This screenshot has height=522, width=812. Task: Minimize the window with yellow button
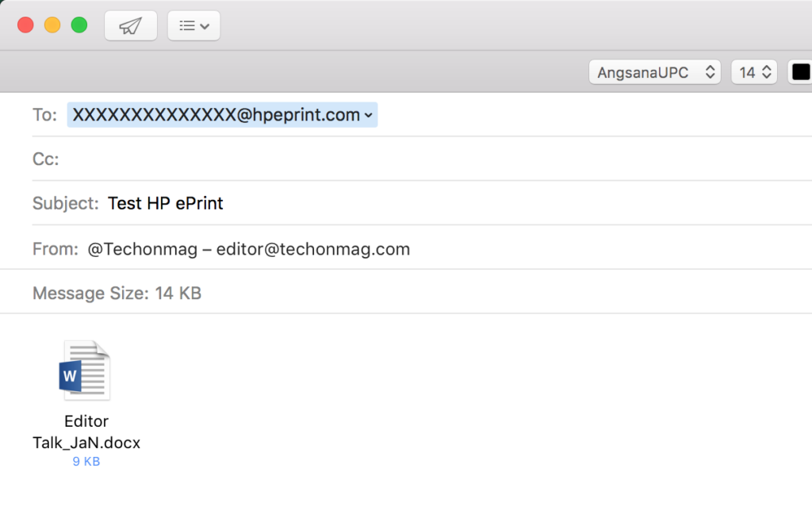(52, 25)
